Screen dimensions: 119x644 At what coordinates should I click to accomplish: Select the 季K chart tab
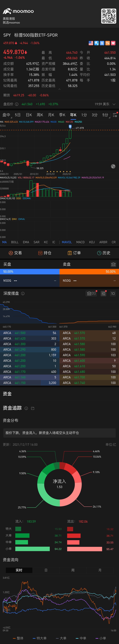click(x=62, y=115)
